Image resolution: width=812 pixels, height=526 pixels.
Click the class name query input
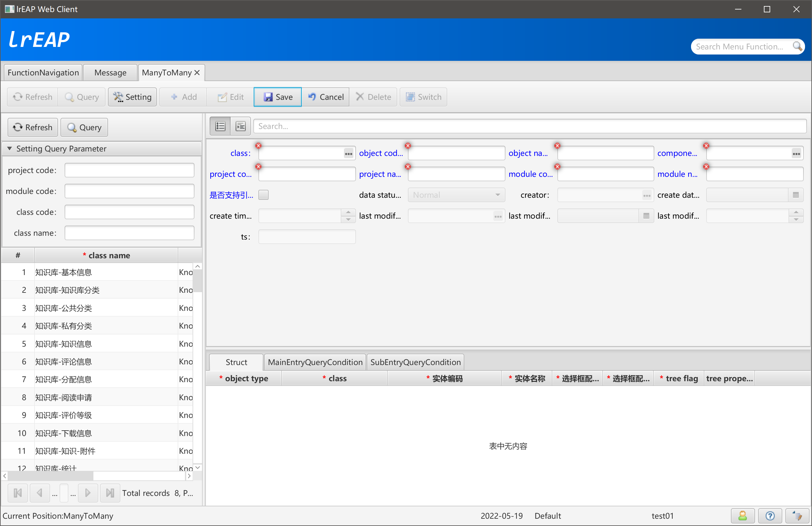[129, 233]
